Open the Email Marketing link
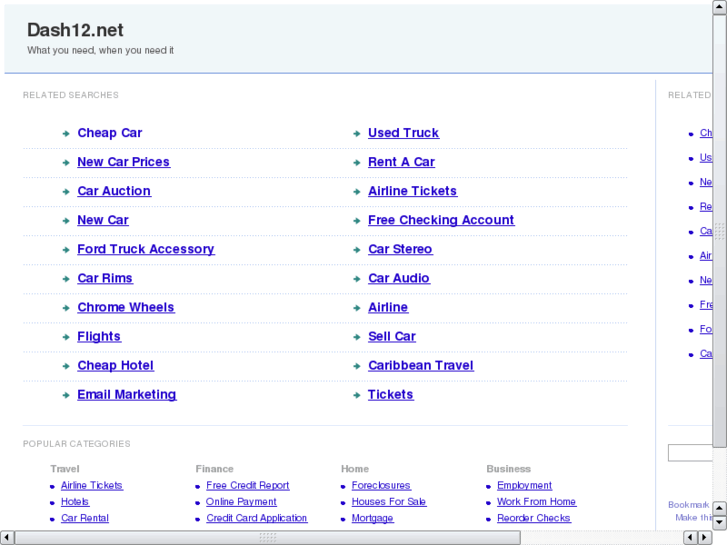Screen dimensions: 727x545 tap(127, 395)
